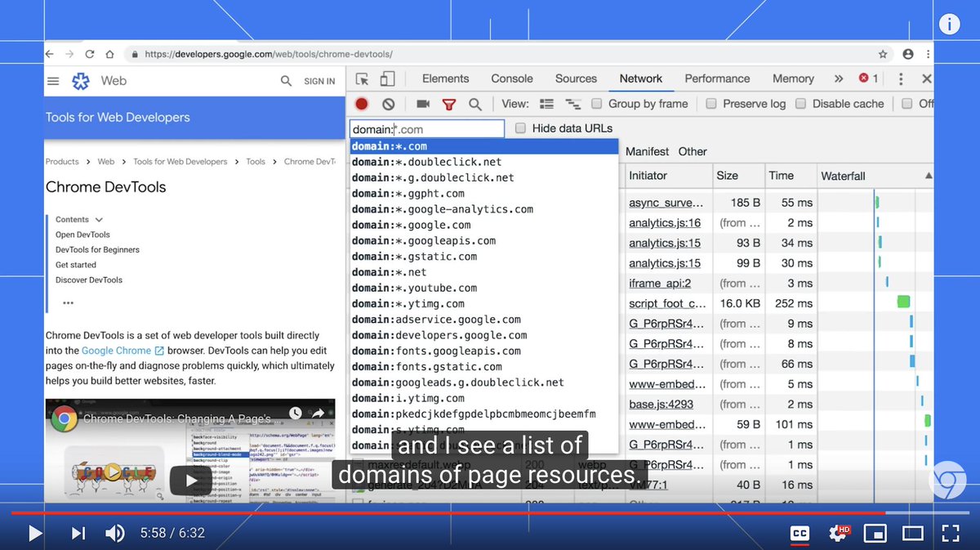Click the YouTube play button
This screenshot has height=550, width=980.
[35, 534]
